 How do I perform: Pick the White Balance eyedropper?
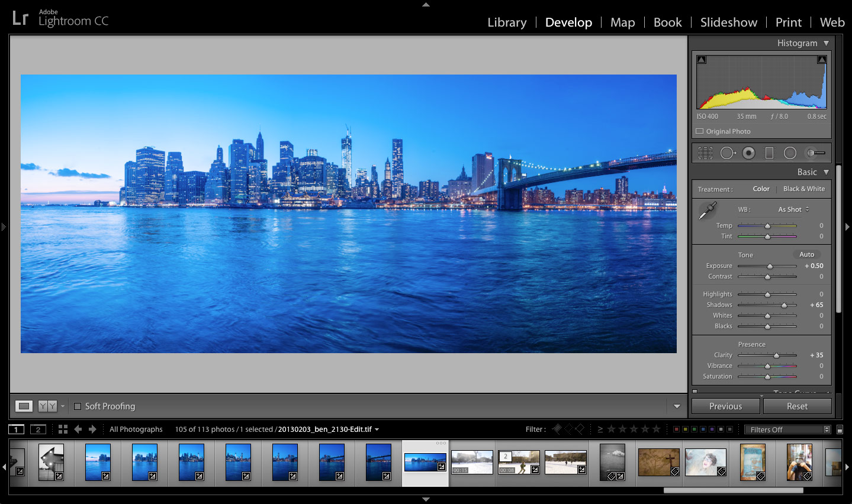point(708,210)
